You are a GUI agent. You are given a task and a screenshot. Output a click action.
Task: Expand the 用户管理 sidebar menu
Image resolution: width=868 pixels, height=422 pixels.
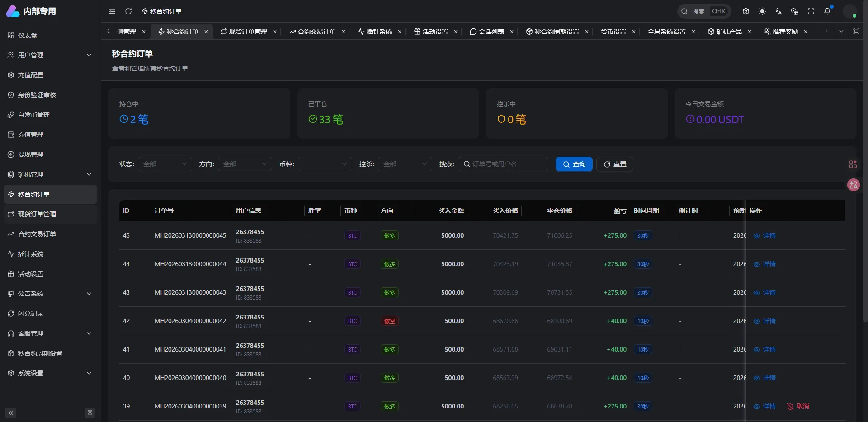click(50, 55)
